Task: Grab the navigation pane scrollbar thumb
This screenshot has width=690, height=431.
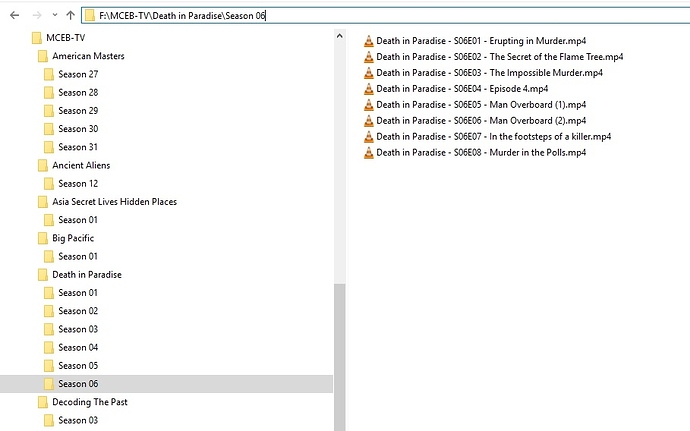Action: coord(339,357)
